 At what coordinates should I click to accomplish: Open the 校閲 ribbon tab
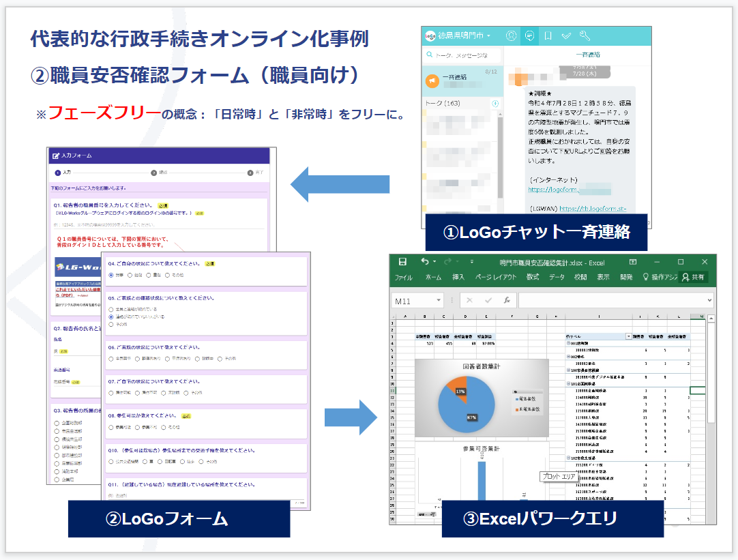(580, 277)
